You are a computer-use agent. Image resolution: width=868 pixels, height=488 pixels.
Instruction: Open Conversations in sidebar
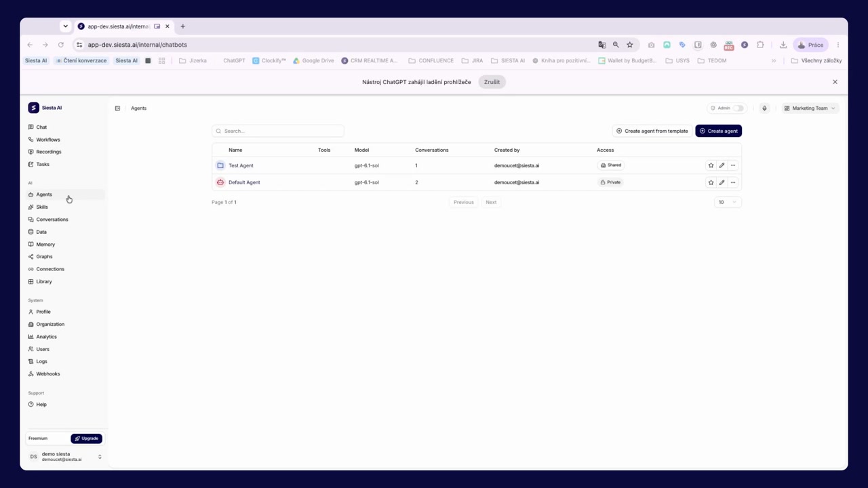52,220
